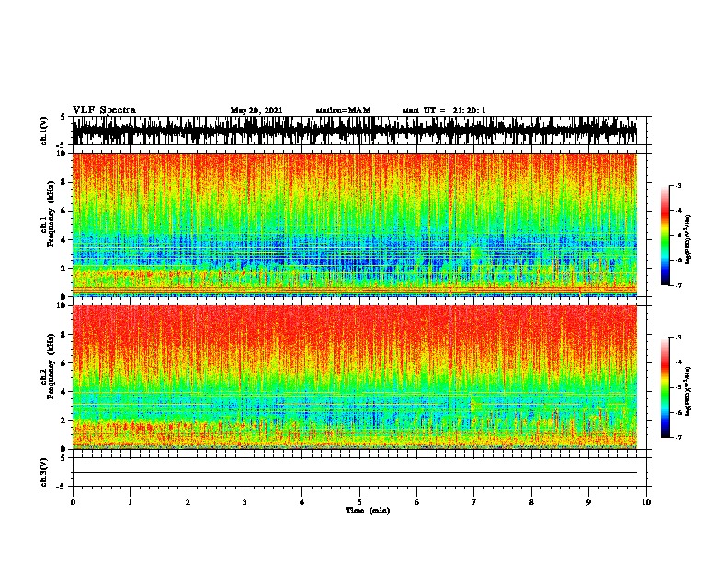Click the ch.2 color scale log(PSD) unit label

pyautogui.click(x=688, y=391)
